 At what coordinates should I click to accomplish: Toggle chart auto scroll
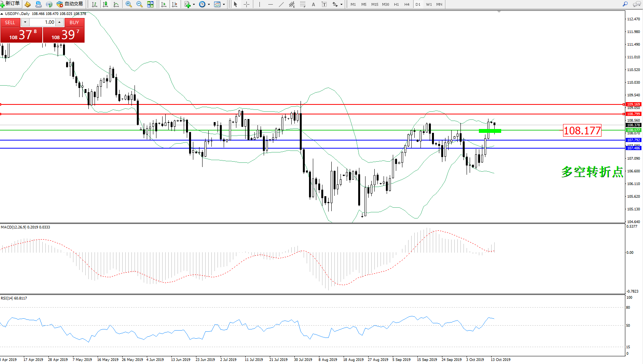click(x=164, y=4)
